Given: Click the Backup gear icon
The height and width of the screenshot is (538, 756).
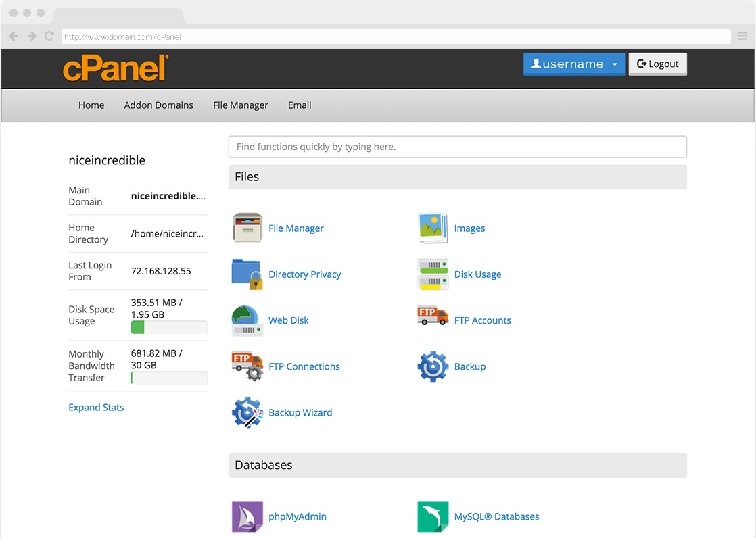Looking at the screenshot, I should click(433, 366).
